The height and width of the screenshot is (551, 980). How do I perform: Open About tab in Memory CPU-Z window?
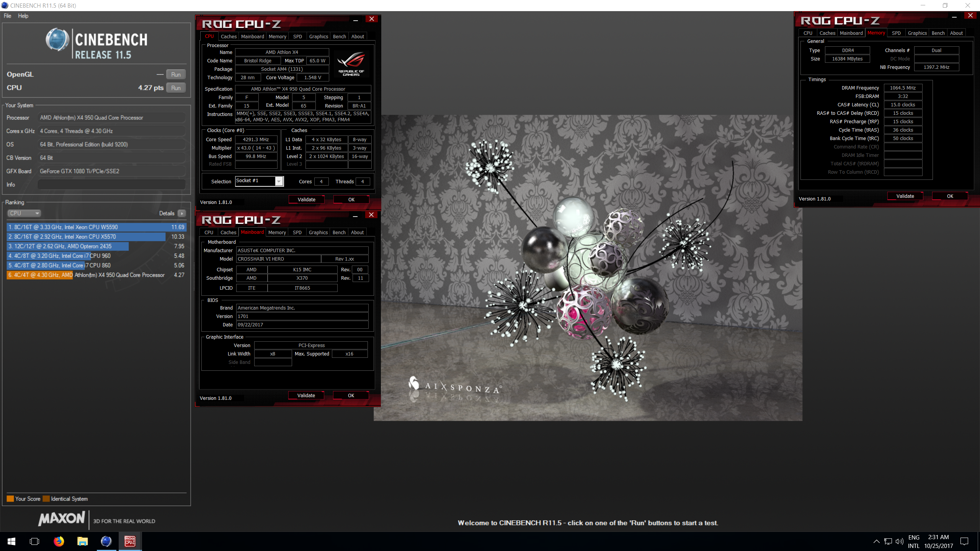(x=956, y=33)
